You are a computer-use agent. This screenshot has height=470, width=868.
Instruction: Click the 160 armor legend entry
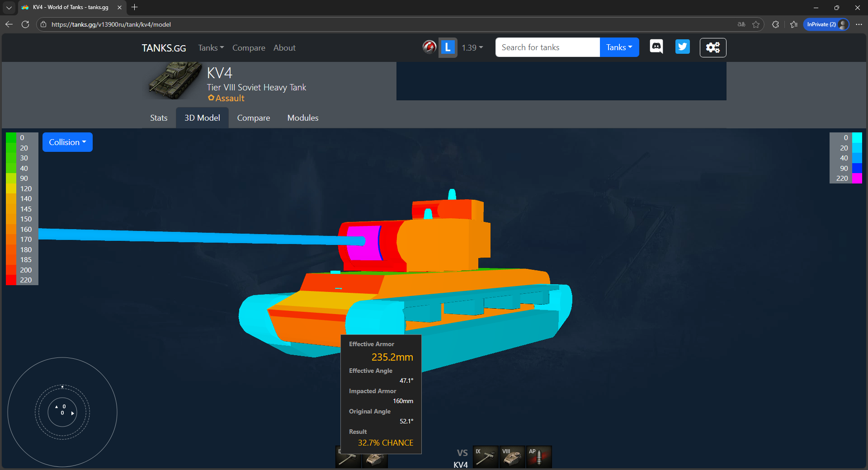[26, 230]
